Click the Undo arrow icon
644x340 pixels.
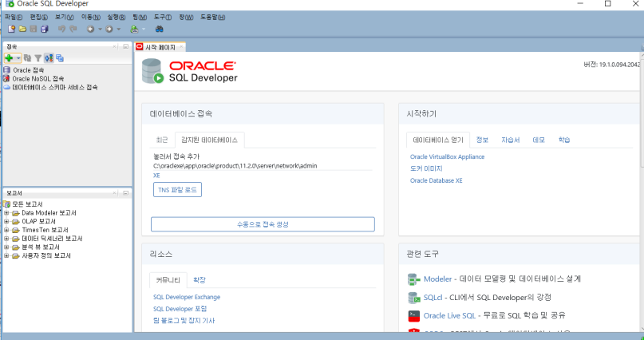[61, 30]
